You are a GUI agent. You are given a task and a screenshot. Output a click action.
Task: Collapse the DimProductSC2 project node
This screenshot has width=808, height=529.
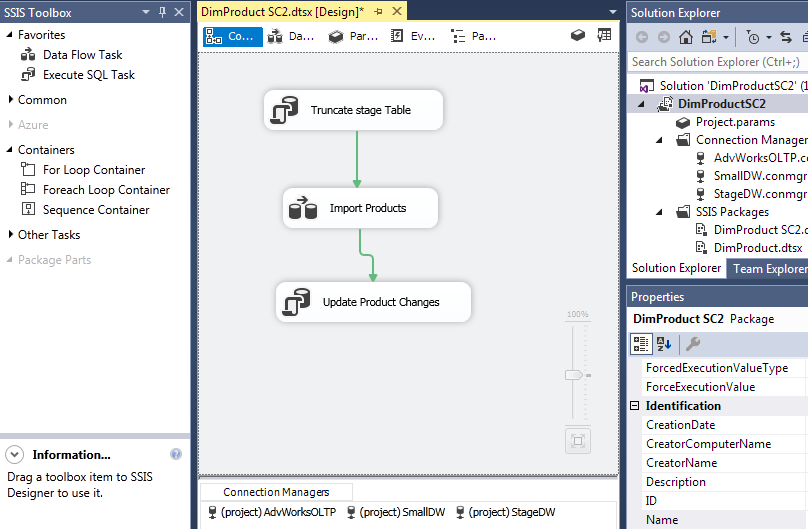tap(641, 104)
